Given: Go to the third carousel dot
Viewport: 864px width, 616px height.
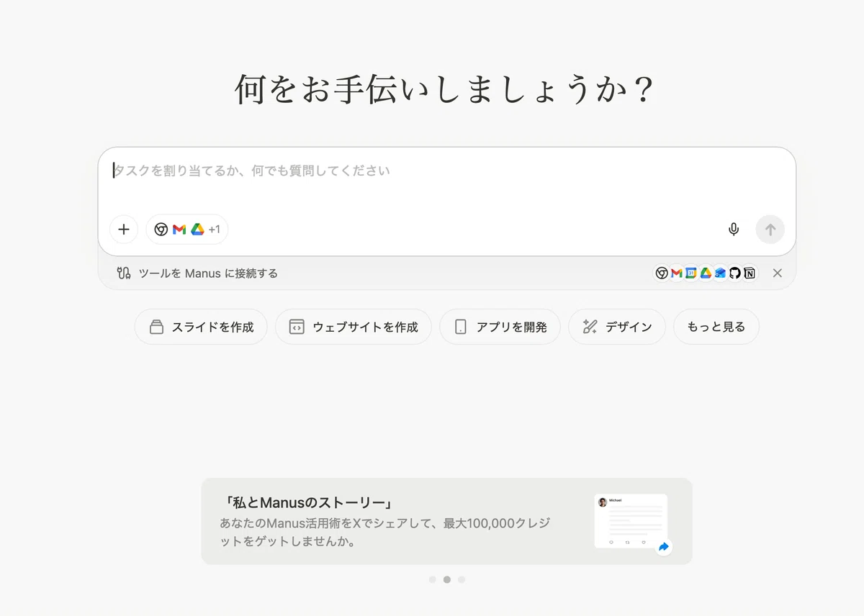Looking at the screenshot, I should pyautogui.click(x=462, y=579).
